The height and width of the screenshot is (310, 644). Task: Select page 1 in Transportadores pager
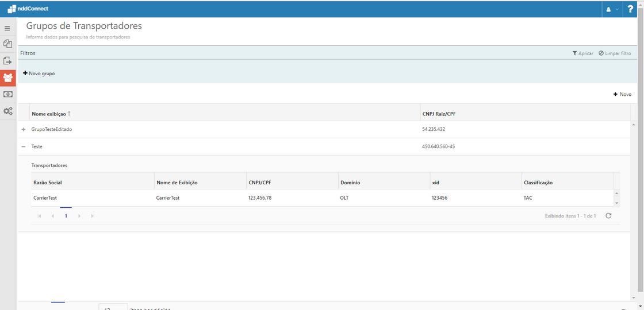[x=66, y=216]
